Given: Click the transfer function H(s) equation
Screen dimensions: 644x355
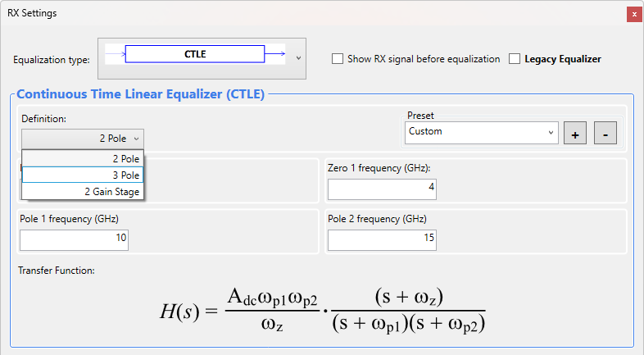Looking at the screenshot, I should pos(322,311).
